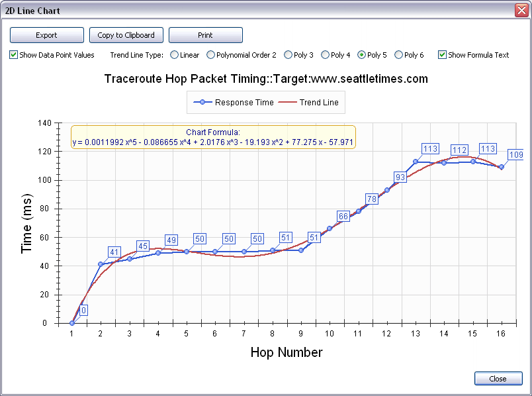The image size is (532, 396).
Task: Toggle Show Data Point Values off
Action: pyautogui.click(x=13, y=55)
